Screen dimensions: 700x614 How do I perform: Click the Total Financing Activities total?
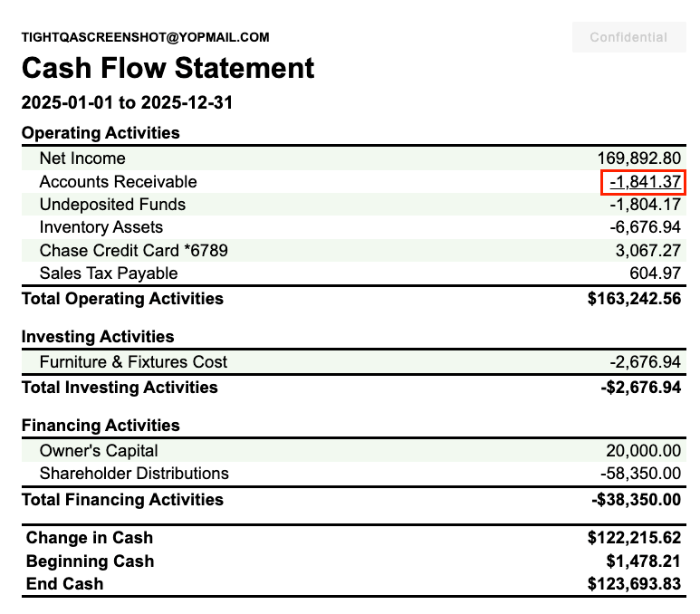tap(635, 500)
